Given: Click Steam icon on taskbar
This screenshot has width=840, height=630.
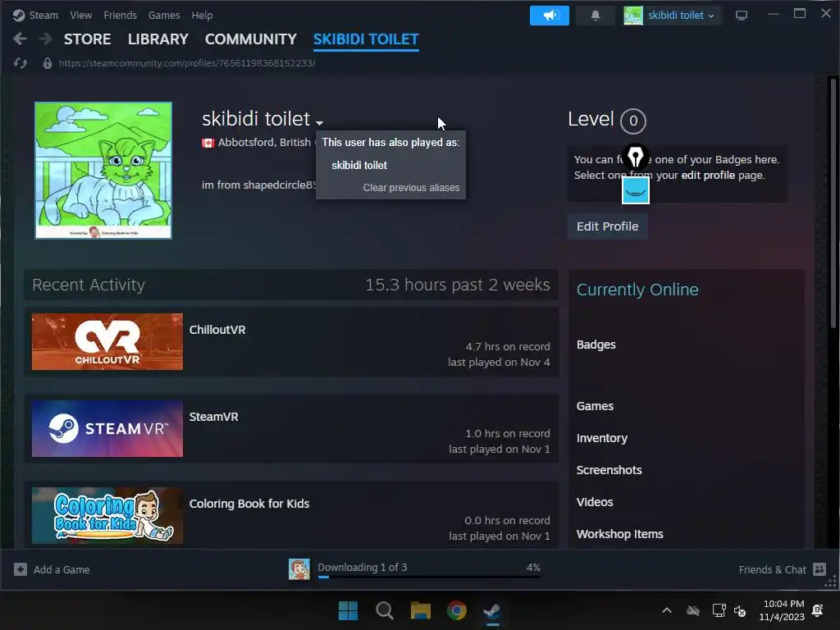Looking at the screenshot, I should click(492, 610).
